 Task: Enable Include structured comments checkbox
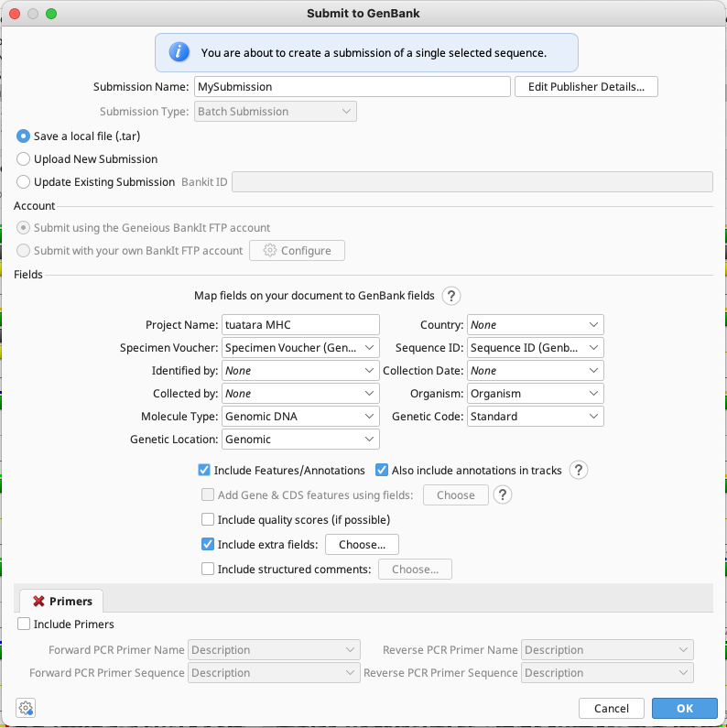(x=208, y=569)
